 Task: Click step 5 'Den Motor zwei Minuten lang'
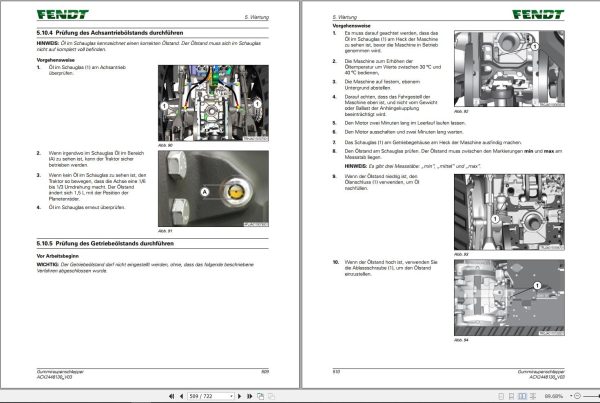[405, 123]
